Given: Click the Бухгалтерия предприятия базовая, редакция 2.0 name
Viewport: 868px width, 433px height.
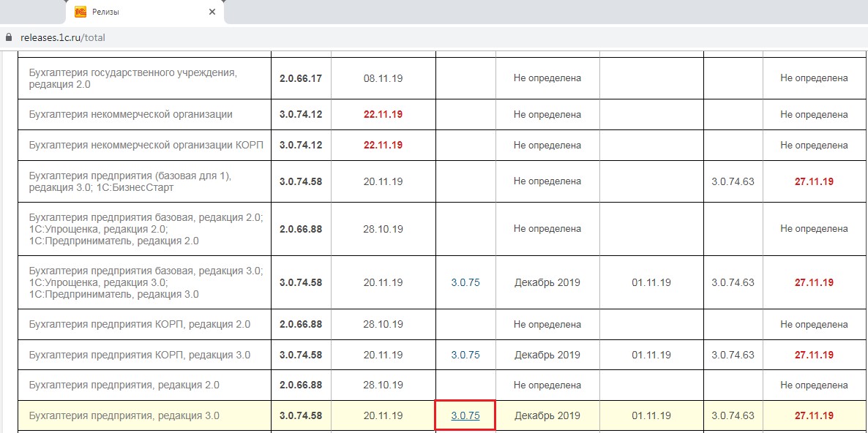Looking at the screenshot, I should (x=146, y=229).
